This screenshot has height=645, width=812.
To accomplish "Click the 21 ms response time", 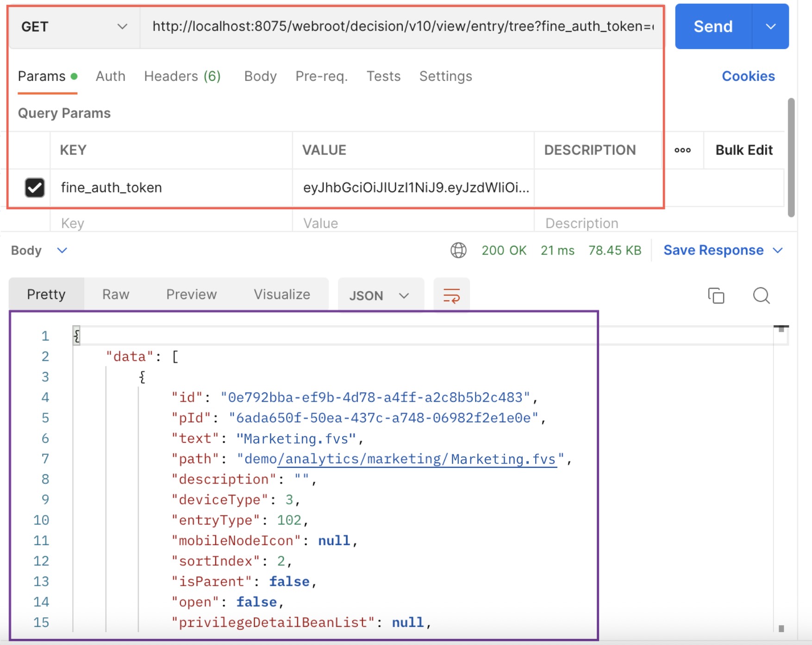I will pyautogui.click(x=557, y=250).
